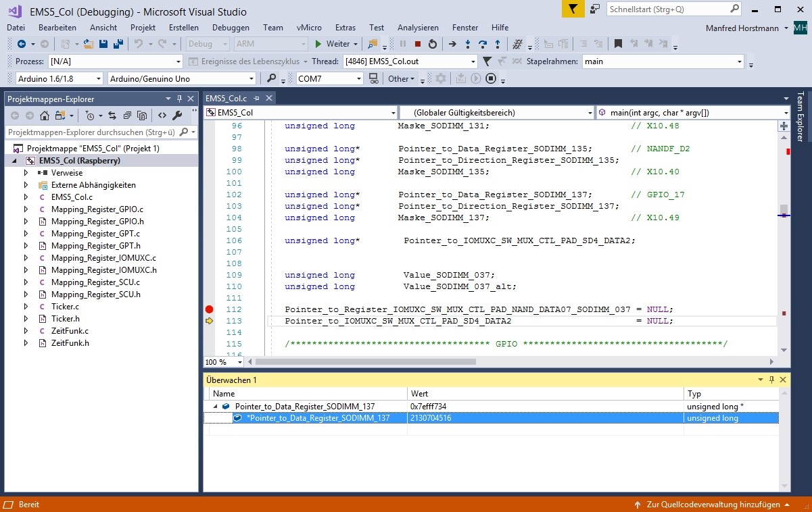Click the editor horizontal scrollbar
This screenshot has width=812, height=512.
click(366, 362)
